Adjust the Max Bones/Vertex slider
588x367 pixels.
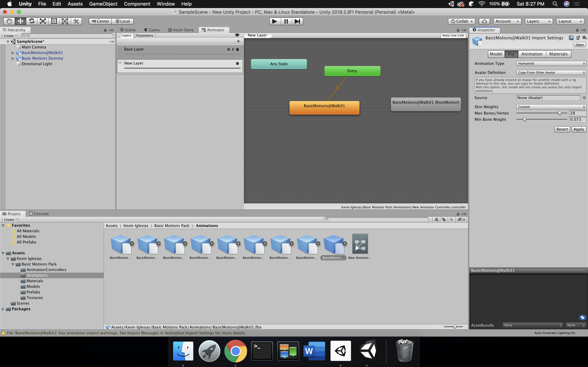click(x=559, y=113)
